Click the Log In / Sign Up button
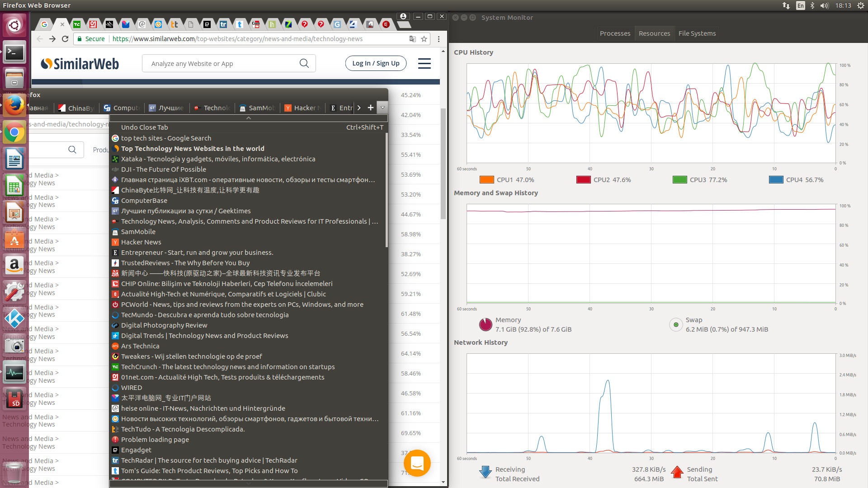The width and height of the screenshot is (868, 488). [x=376, y=63]
